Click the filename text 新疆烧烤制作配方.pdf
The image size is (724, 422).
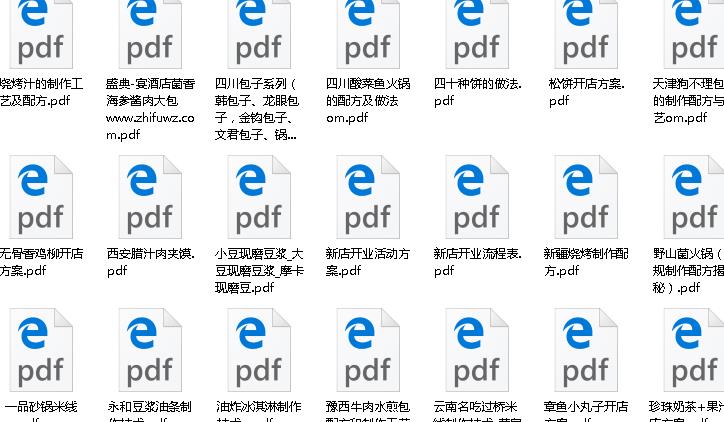[586, 262]
